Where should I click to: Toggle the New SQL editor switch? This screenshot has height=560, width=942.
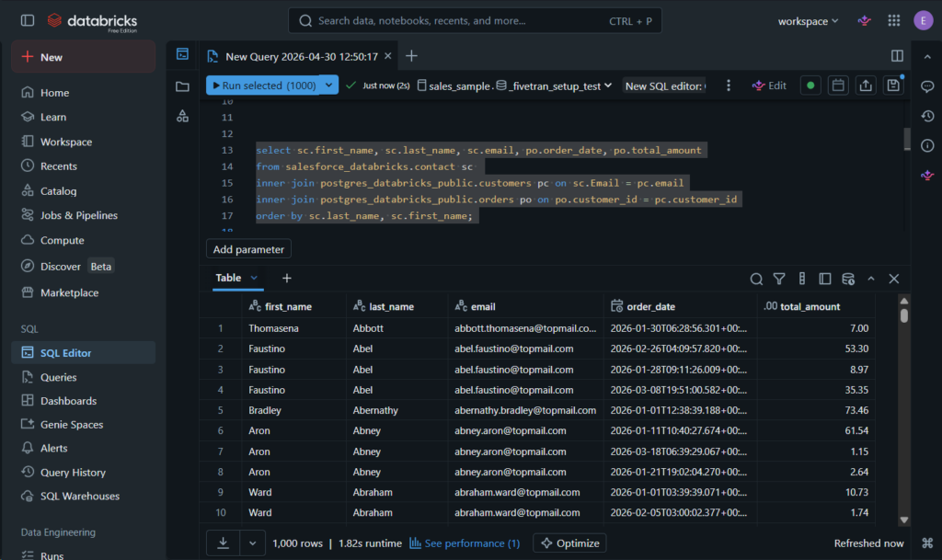[x=664, y=86]
